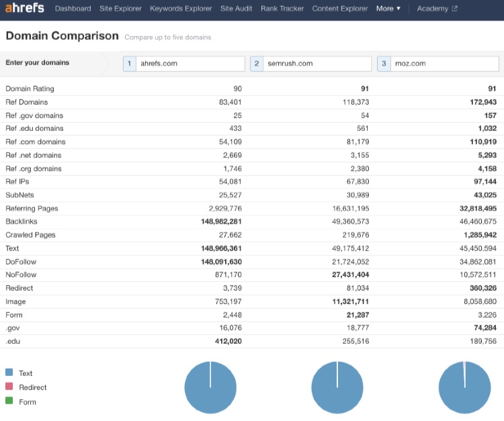Screen dimensions: 504x421
Task: Click the Crawled Pages label
Action: click(x=30, y=235)
